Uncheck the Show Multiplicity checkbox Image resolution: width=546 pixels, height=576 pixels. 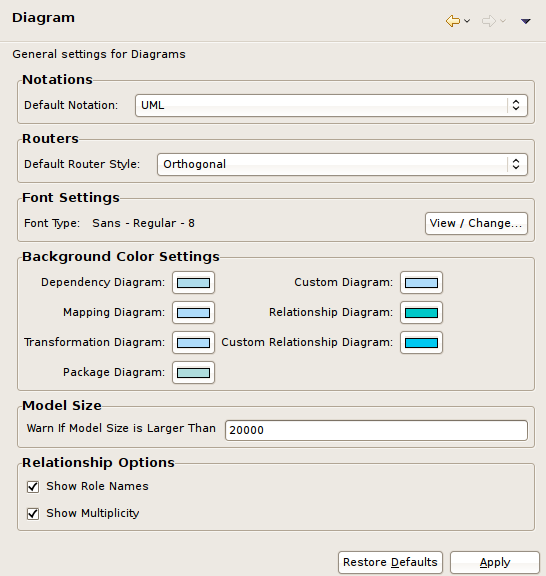[x=33, y=514]
